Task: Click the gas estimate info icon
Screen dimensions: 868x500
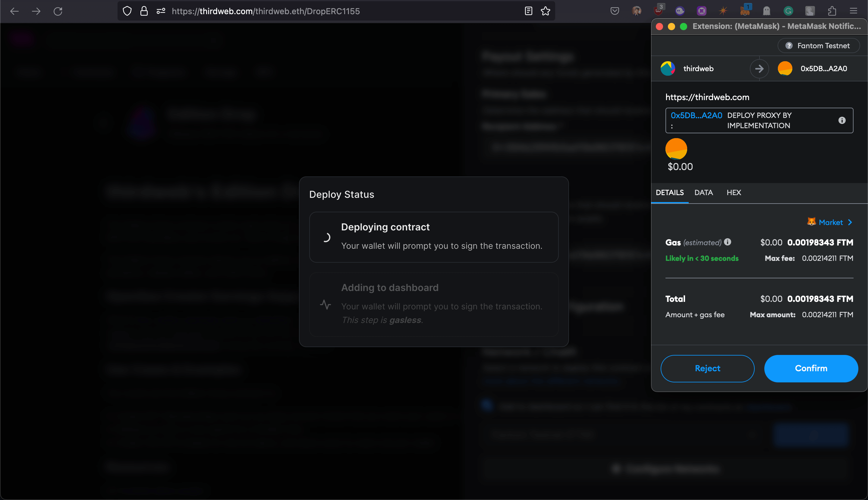Action: pos(728,242)
